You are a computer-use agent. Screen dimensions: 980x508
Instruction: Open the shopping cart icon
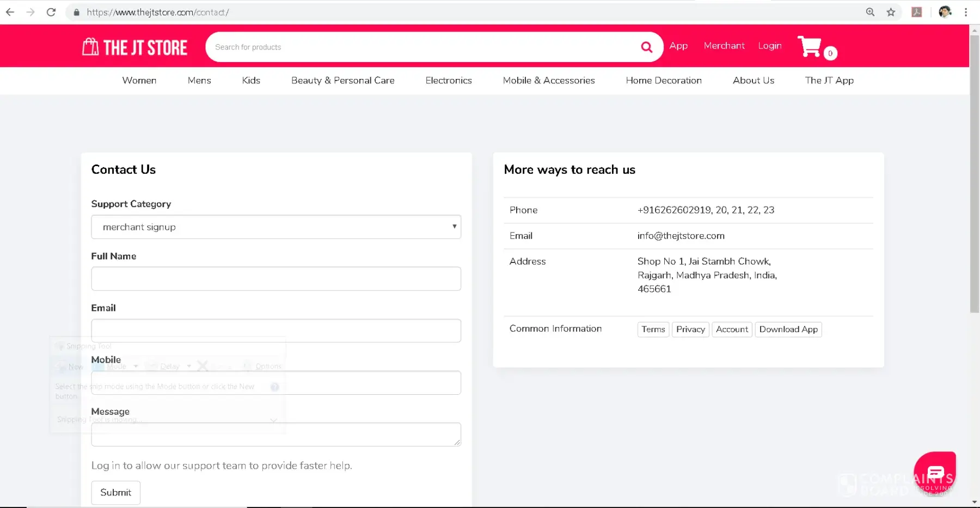810,47
